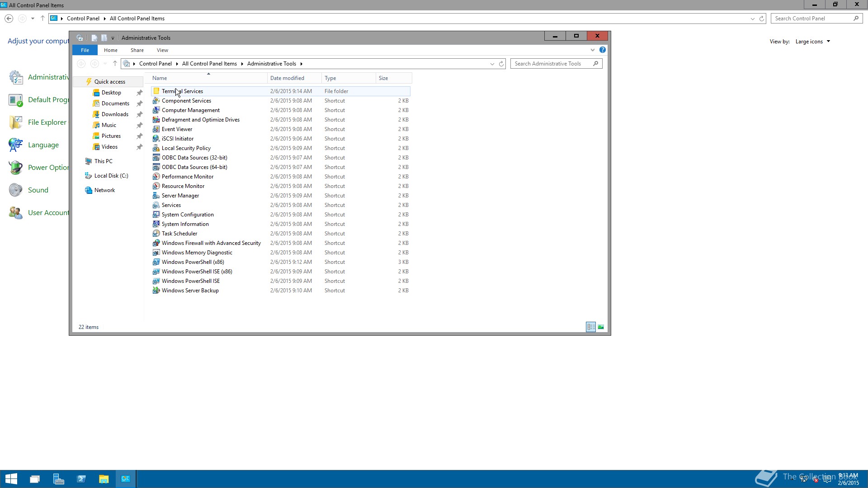Click the Local Security Policy icon

[156, 148]
